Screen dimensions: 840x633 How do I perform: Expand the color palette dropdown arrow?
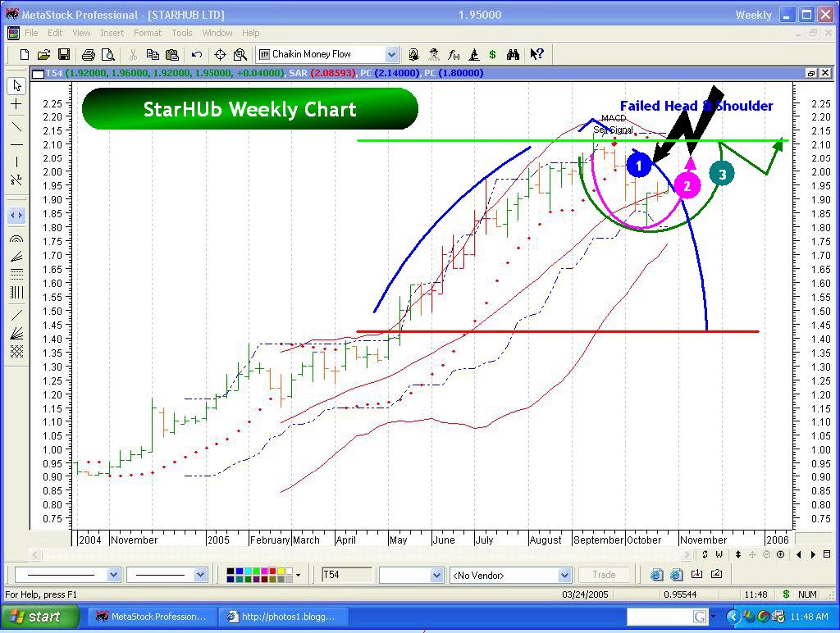click(298, 575)
